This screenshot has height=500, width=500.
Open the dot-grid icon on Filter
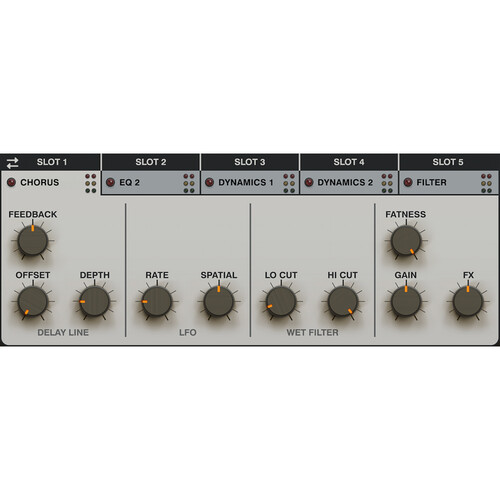pos(486,183)
